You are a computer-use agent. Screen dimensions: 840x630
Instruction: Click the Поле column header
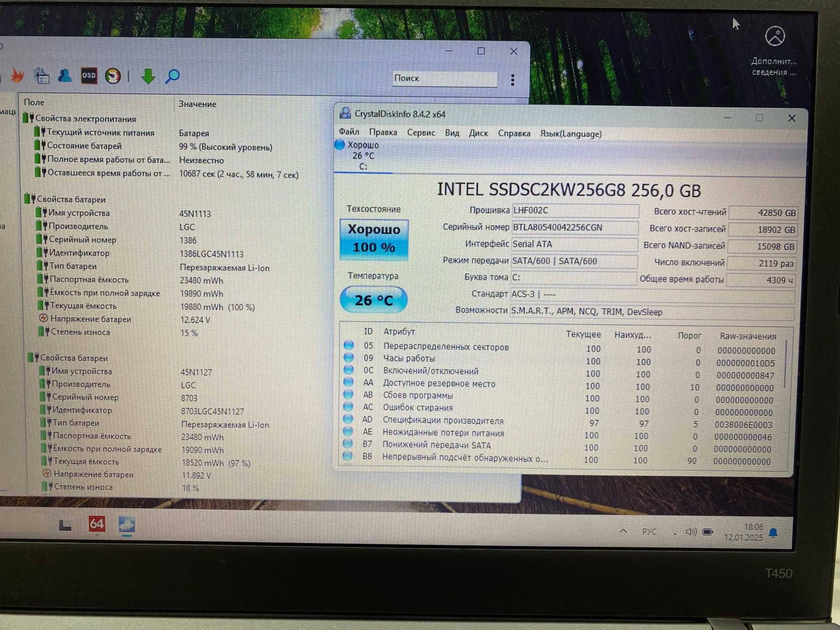pyautogui.click(x=34, y=102)
